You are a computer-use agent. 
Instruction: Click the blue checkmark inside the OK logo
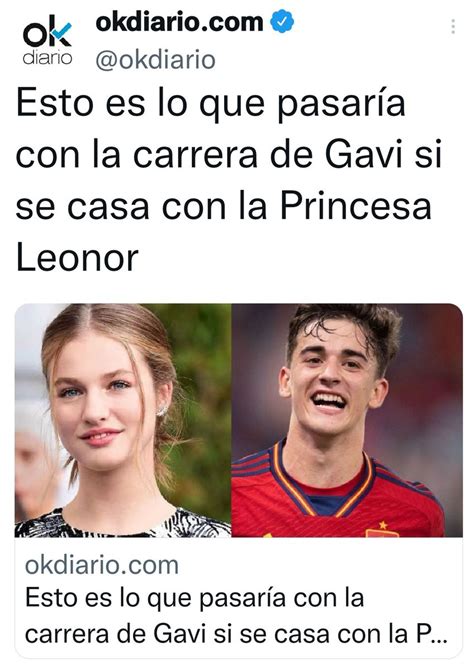click(62, 32)
